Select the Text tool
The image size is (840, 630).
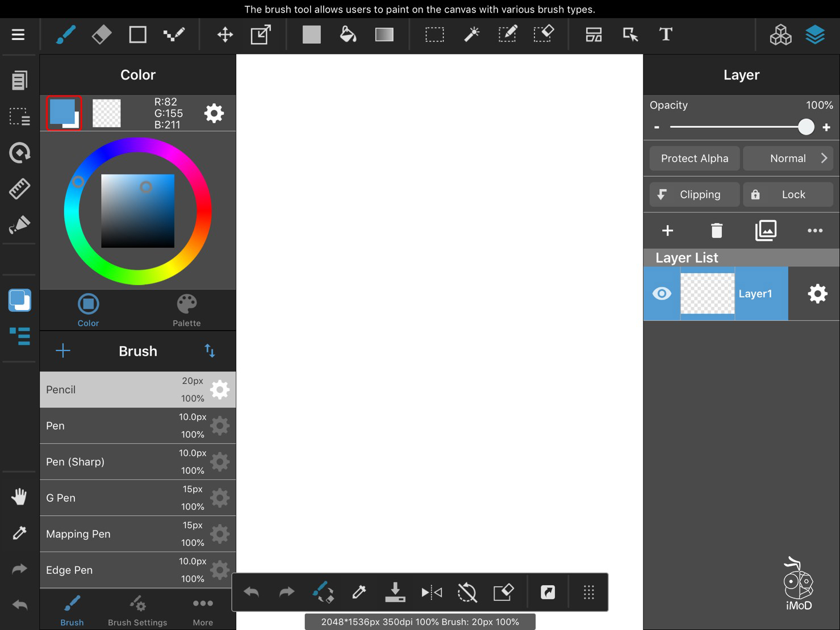point(665,34)
